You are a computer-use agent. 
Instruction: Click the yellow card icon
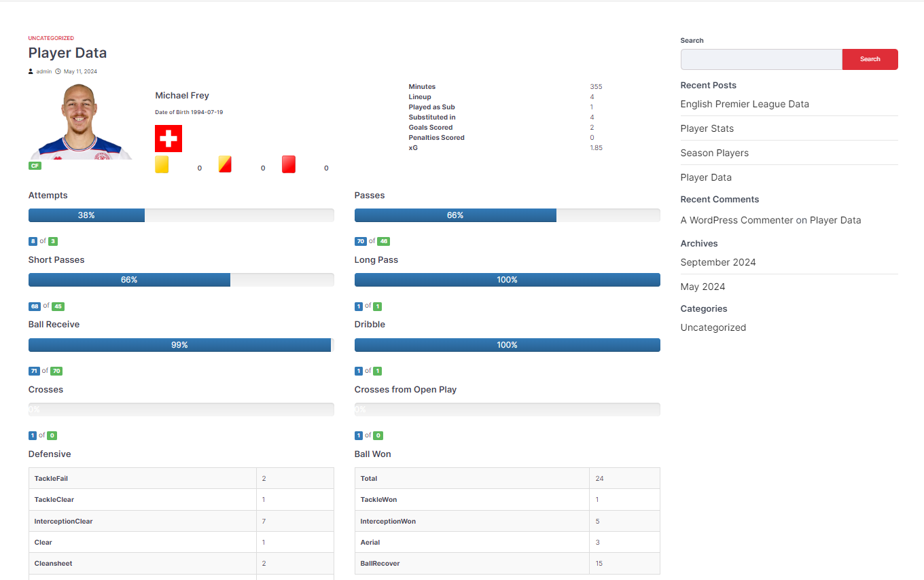click(162, 164)
